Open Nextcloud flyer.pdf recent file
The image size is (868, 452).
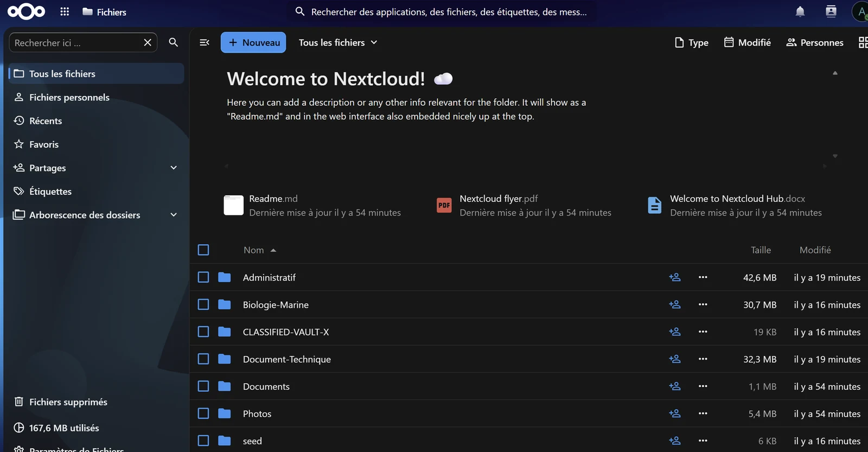click(x=524, y=206)
